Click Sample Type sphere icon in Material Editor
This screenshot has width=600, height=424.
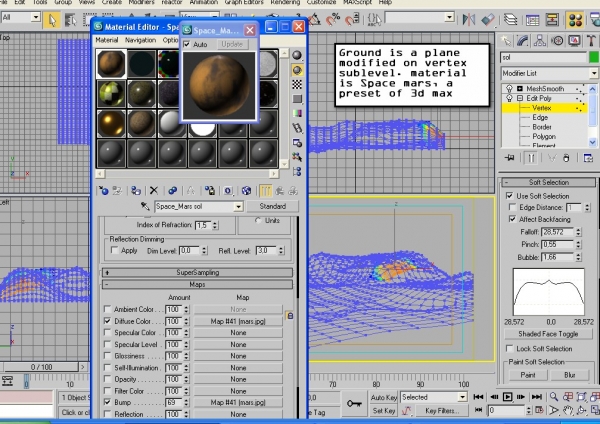coord(297,55)
